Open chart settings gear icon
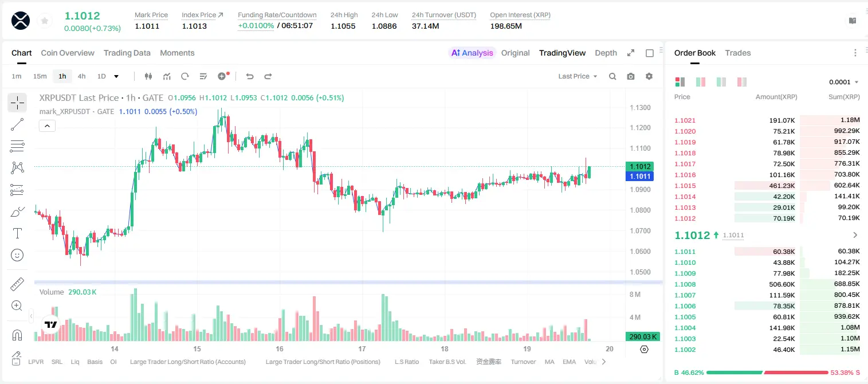The width and height of the screenshot is (868, 384). click(x=649, y=76)
